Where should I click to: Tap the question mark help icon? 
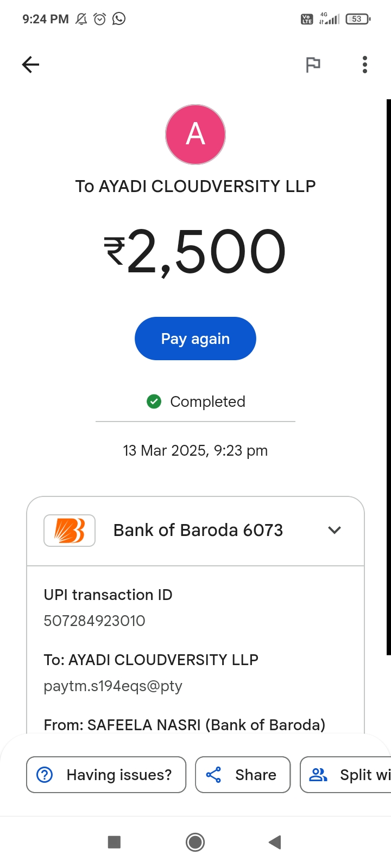click(x=45, y=775)
